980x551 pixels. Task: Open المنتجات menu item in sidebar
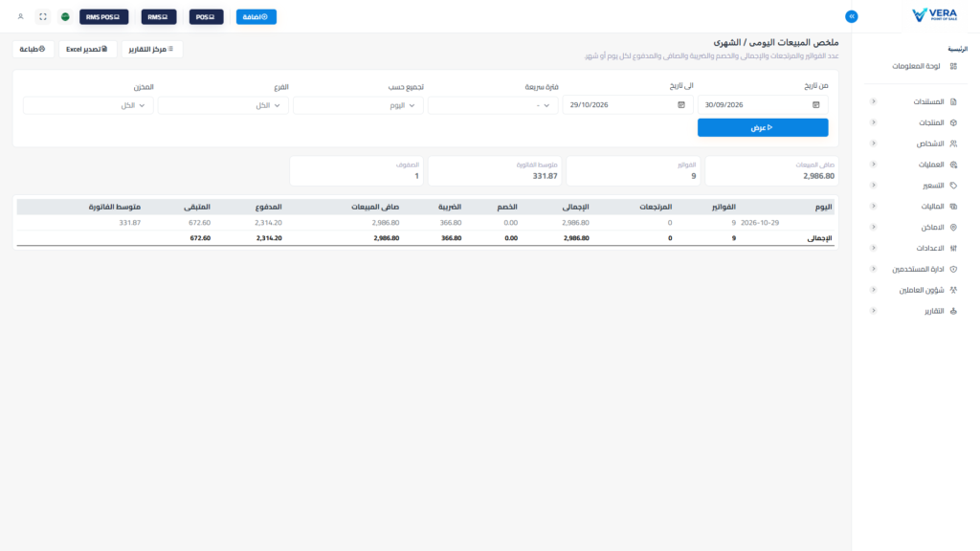[x=914, y=122]
